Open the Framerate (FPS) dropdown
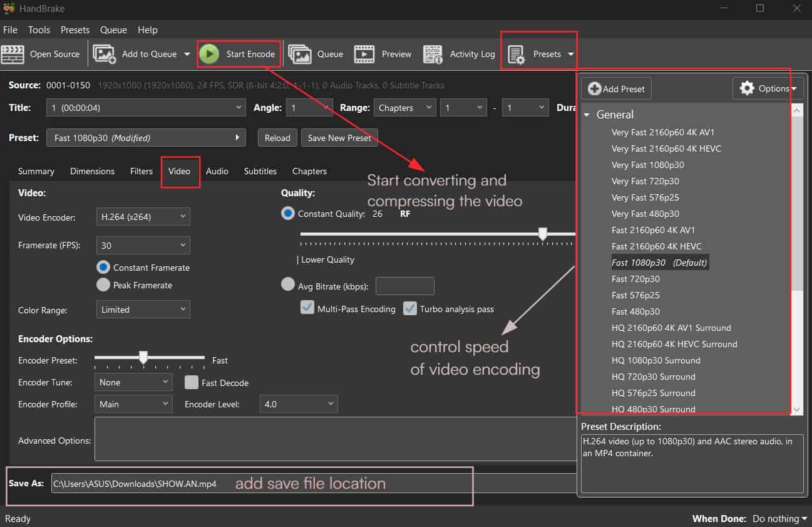Image resolution: width=812 pixels, height=527 pixels. point(143,246)
